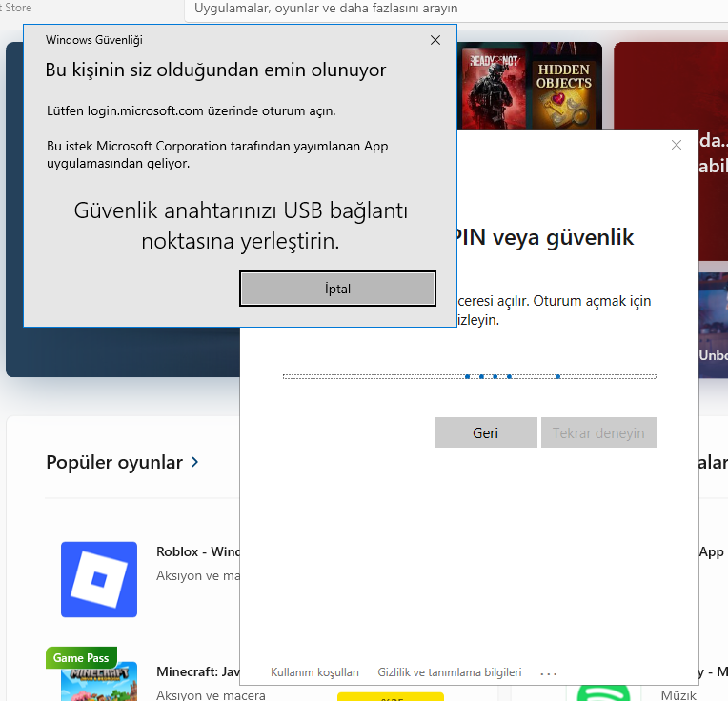
Task: Open the Roblox app icon
Action: coord(99,579)
